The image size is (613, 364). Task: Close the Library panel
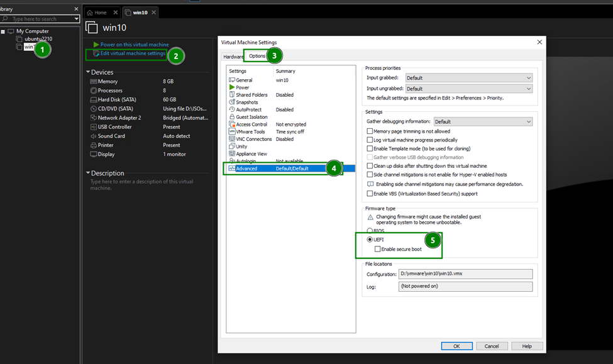(76, 9)
